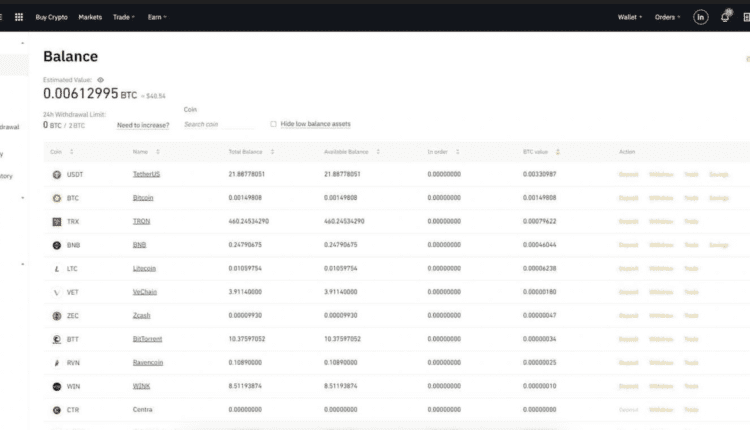750x430 pixels.
Task: Open the user profile icon
Action: pyautogui.click(x=701, y=17)
